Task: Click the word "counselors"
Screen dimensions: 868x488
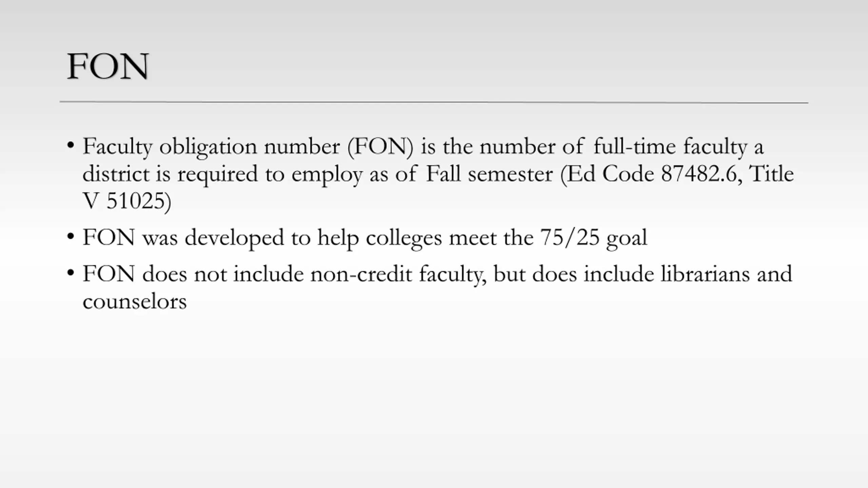Action: 135,302
